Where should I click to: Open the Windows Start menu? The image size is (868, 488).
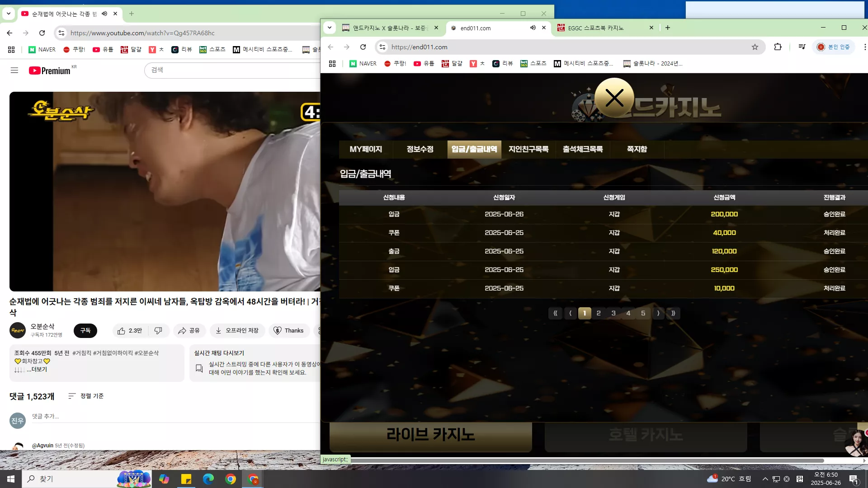coord(11,479)
